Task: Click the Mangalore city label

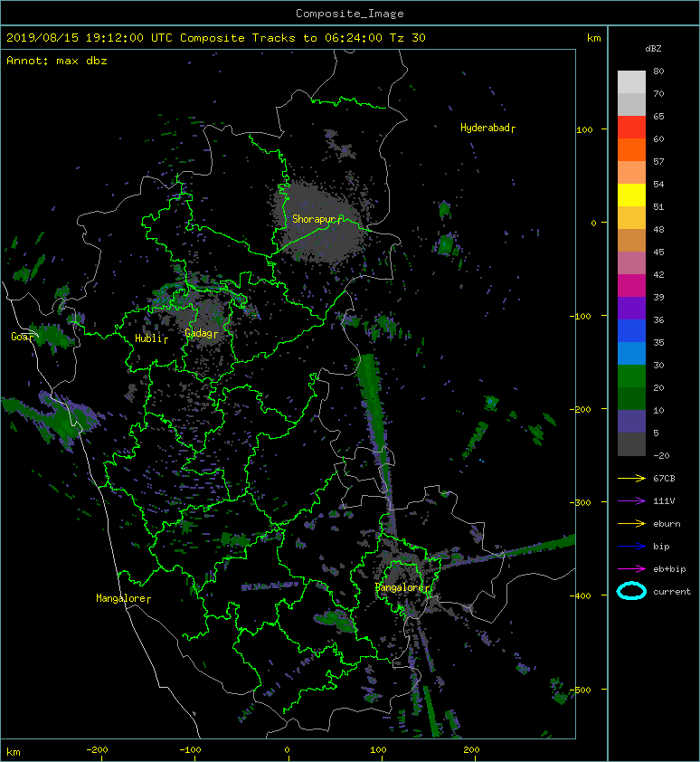Action: (x=123, y=598)
